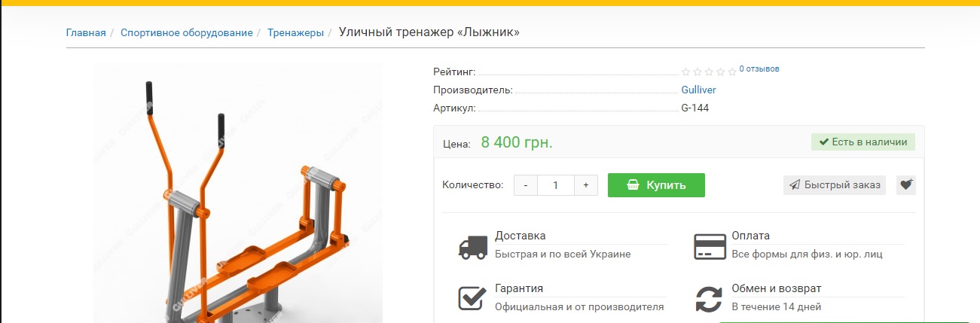Click the Есть в наличии stock badge
980x323 pixels.
pos(863,142)
